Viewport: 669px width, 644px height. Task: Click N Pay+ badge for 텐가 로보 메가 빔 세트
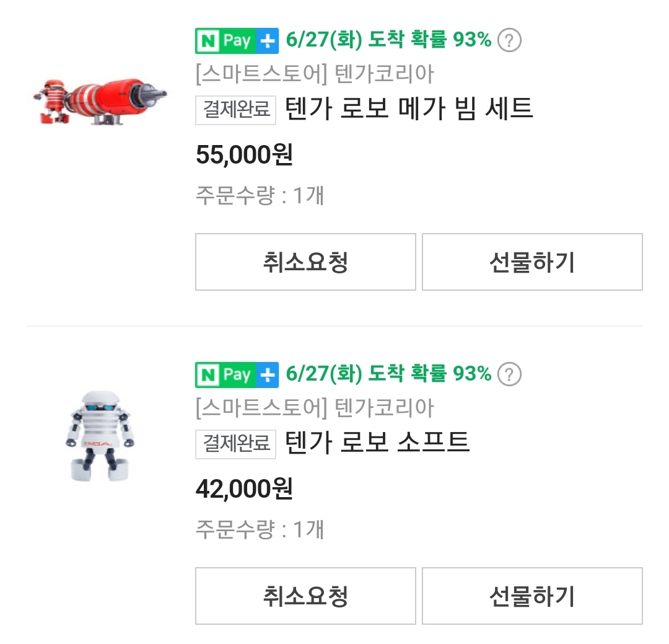point(237,41)
